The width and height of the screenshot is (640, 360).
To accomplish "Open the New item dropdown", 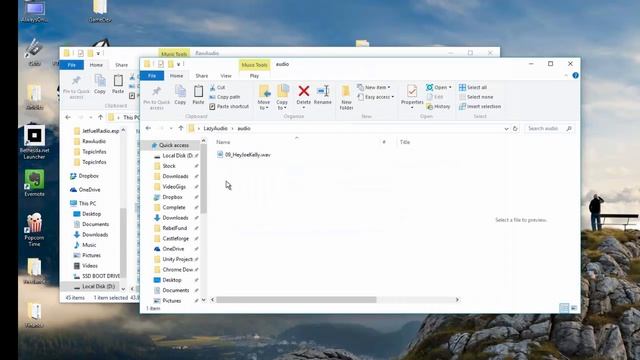I will tap(374, 87).
